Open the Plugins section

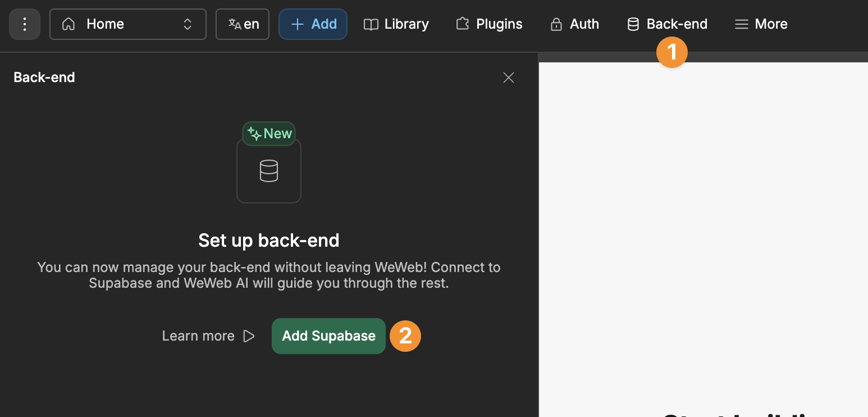click(x=488, y=24)
